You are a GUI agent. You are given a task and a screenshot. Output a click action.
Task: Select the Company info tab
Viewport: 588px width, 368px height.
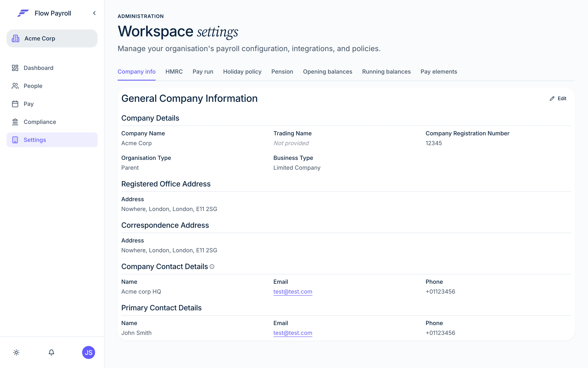[x=137, y=72]
